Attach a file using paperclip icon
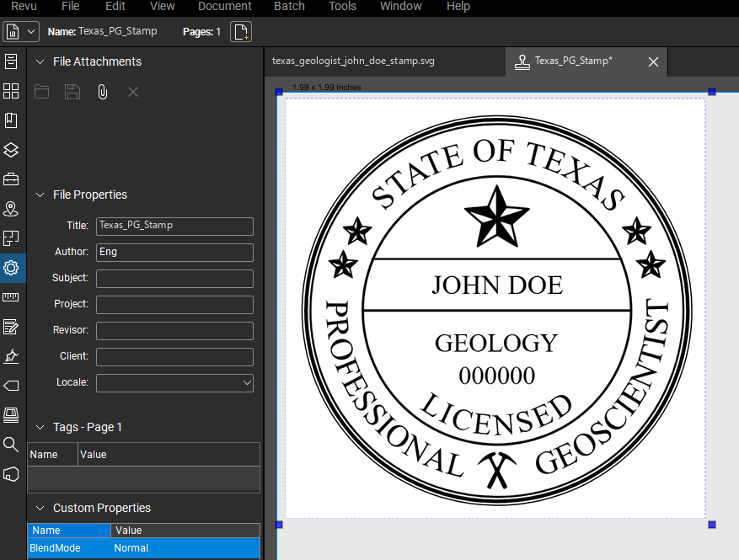This screenshot has height=560, width=739. [x=102, y=92]
